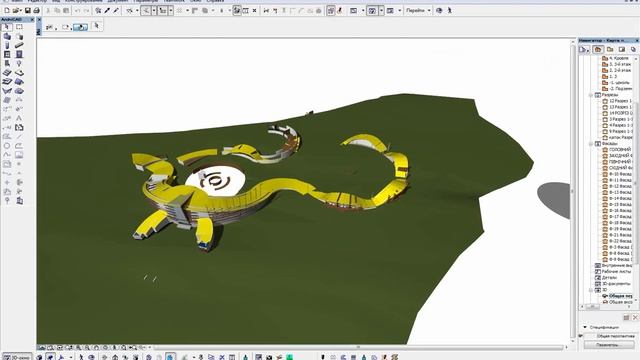Viewport: 640px width, 360px height.
Task: Open the Окно menu
Action: point(196,1)
